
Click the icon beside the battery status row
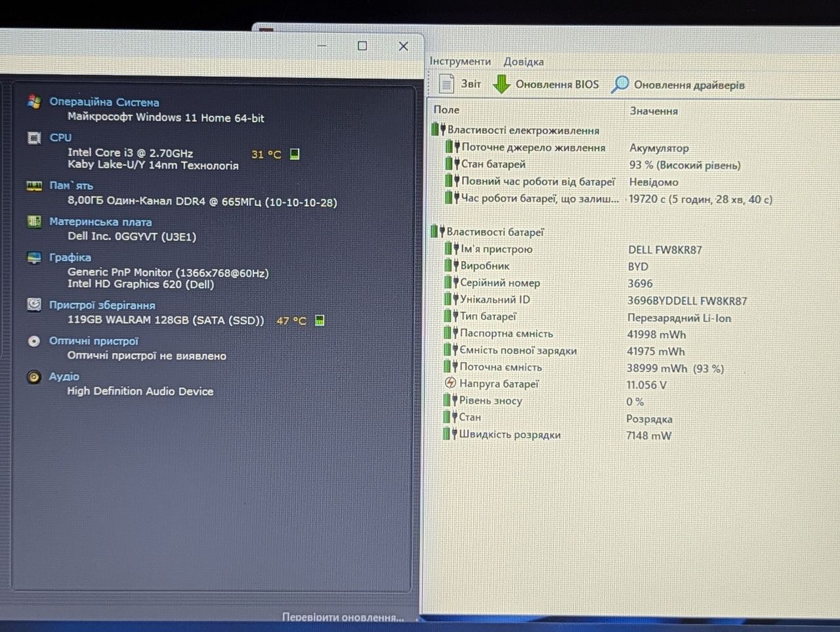click(451, 164)
